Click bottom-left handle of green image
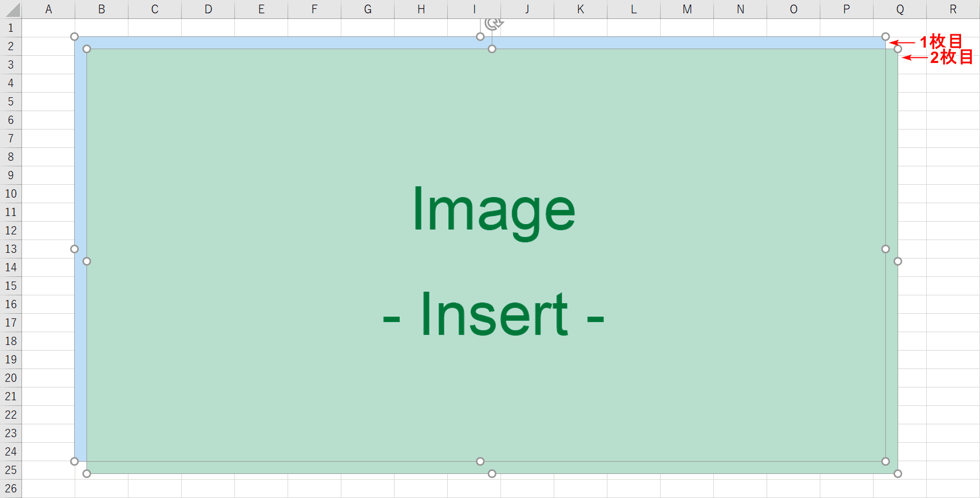Viewport: 980px width, 498px height. 86,473
